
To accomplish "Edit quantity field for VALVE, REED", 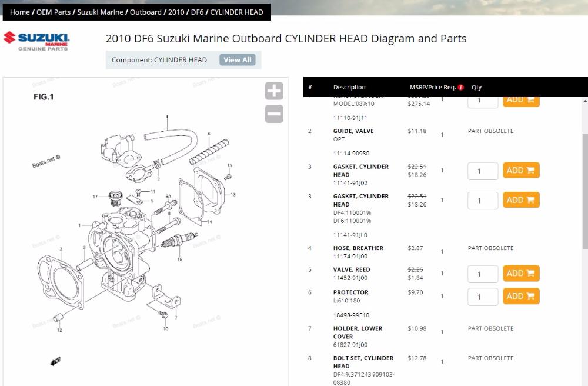I will click(x=482, y=274).
